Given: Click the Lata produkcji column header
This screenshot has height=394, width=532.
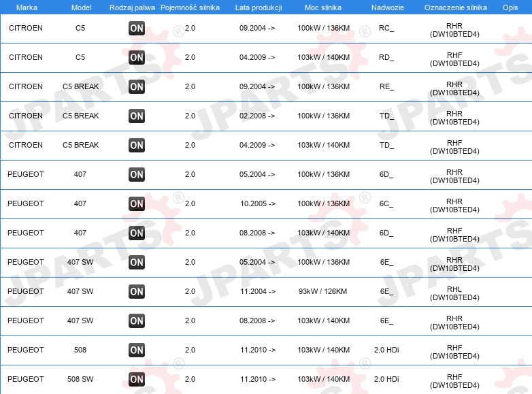Looking at the screenshot, I should 259,7.
